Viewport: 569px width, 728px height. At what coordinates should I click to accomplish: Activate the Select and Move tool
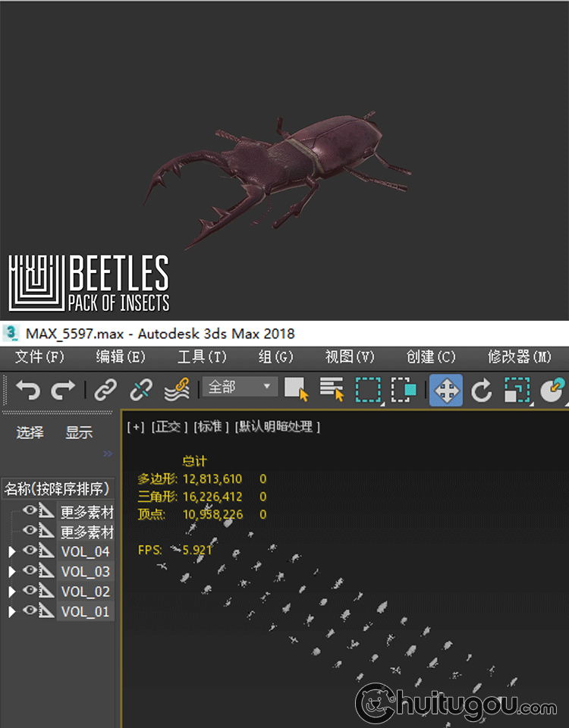[446, 390]
